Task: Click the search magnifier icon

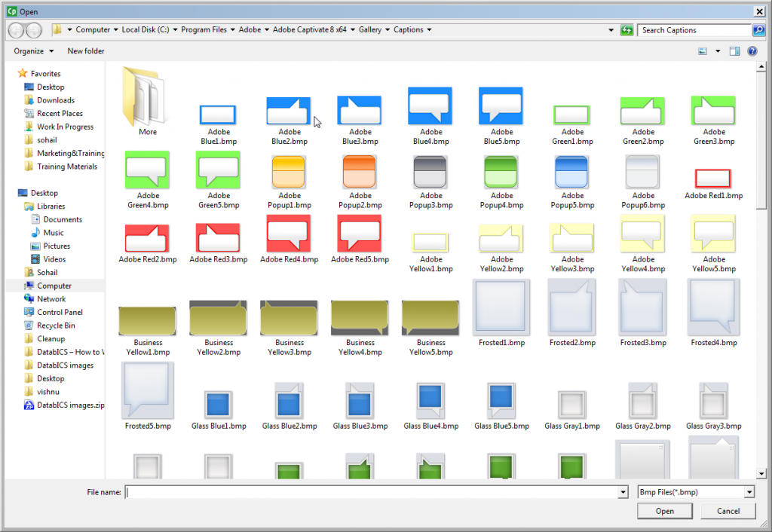Action: [758, 30]
